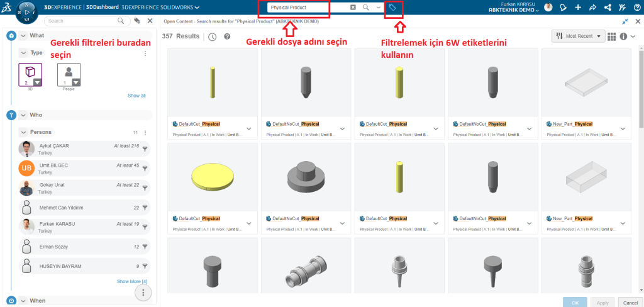This screenshot has width=644, height=307.
Task: Open the Most Recent sort dropdown
Action: 579,36
